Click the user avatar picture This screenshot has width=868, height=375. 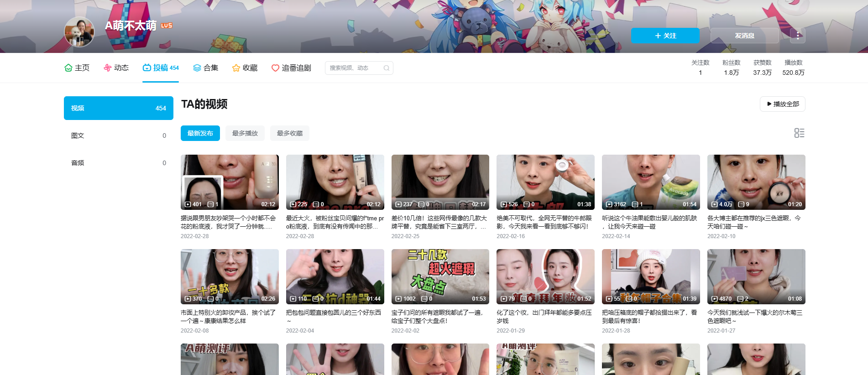(x=79, y=32)
